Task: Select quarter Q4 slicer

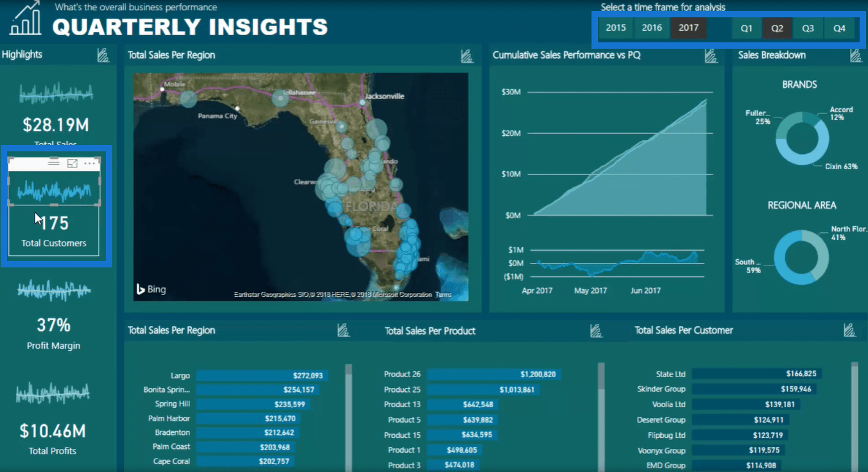Action: click(839, 28)
